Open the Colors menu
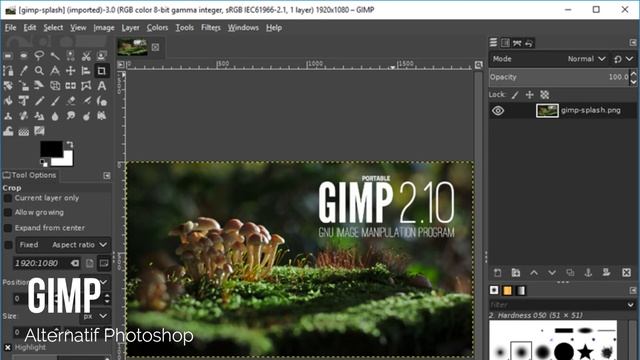The height and width of the screenshot is (360, 640). coord(157,28)
